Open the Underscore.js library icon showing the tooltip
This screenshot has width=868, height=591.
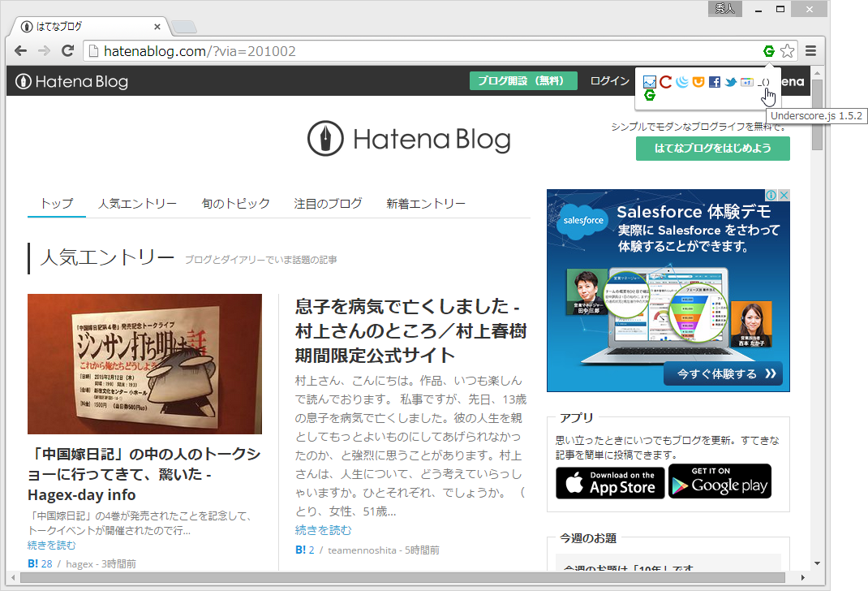click(x=763, y=81)
